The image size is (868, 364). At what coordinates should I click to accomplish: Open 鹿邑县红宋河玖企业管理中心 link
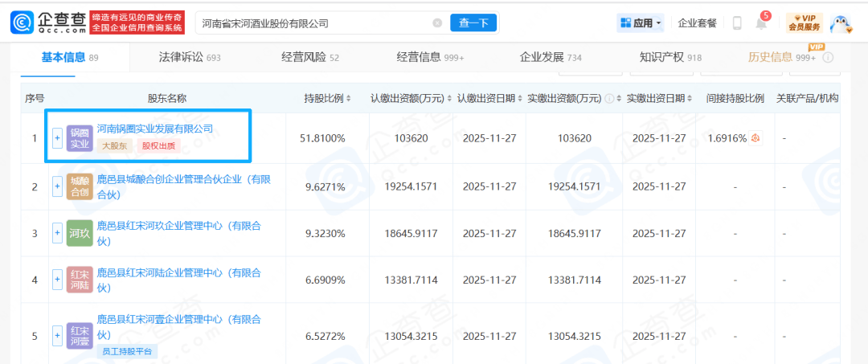(x=178, y=234)
